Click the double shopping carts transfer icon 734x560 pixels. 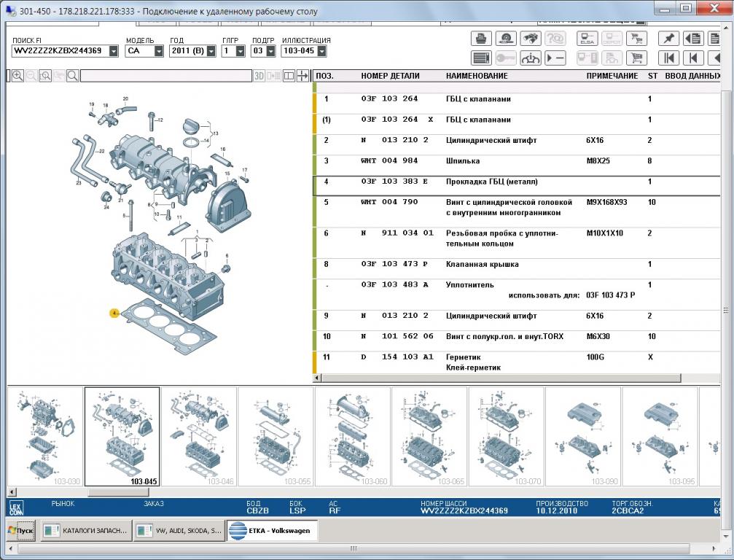636,39
